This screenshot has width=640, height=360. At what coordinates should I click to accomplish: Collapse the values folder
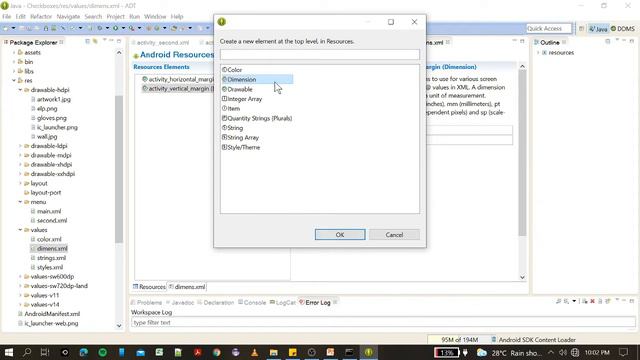(x=20, y=230)
